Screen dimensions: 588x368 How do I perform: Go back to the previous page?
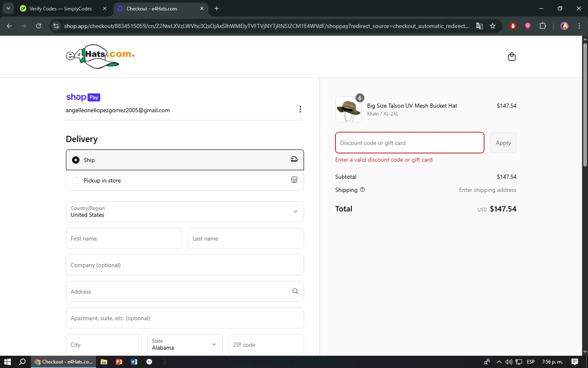pyautogui.click(x=9, y=26)
